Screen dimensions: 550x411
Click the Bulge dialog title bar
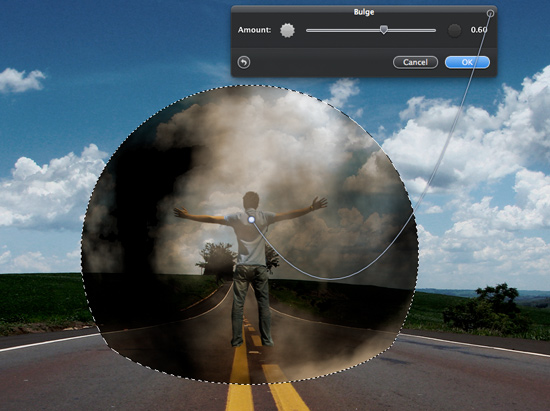364,12
